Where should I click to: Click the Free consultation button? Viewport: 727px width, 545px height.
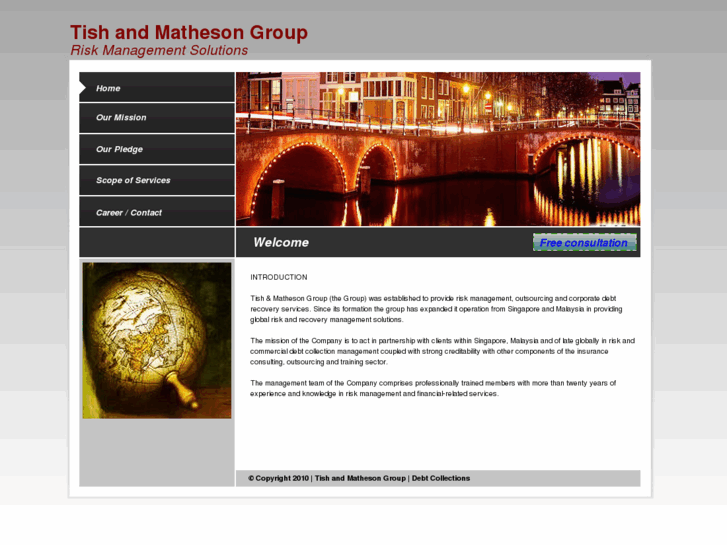tap(584, 243)
